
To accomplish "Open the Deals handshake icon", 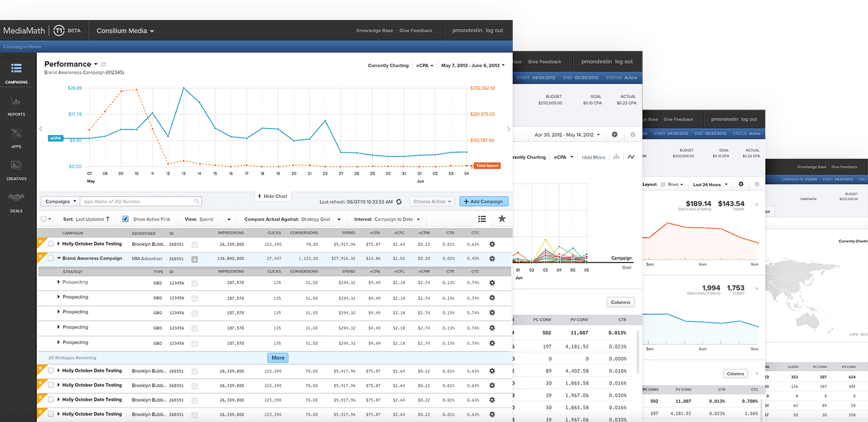I will [x=16, y=201].
